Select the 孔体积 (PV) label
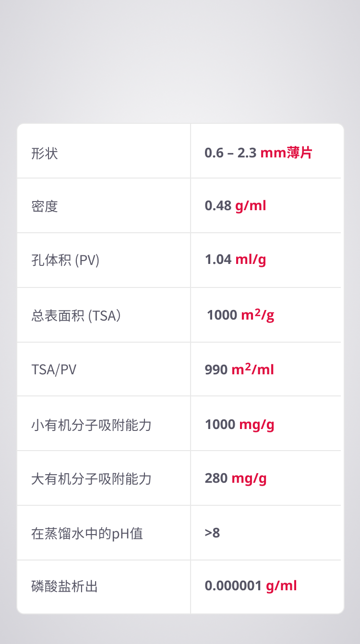This screenshot has width=360, height=644. pyautogui.click(x=65, y=261)
